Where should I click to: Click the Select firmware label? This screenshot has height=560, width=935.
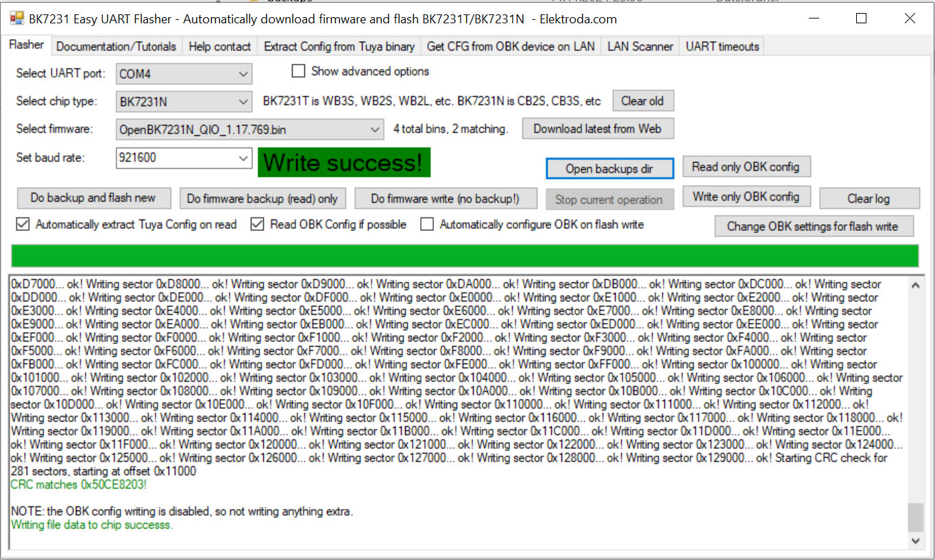[54, 129]
